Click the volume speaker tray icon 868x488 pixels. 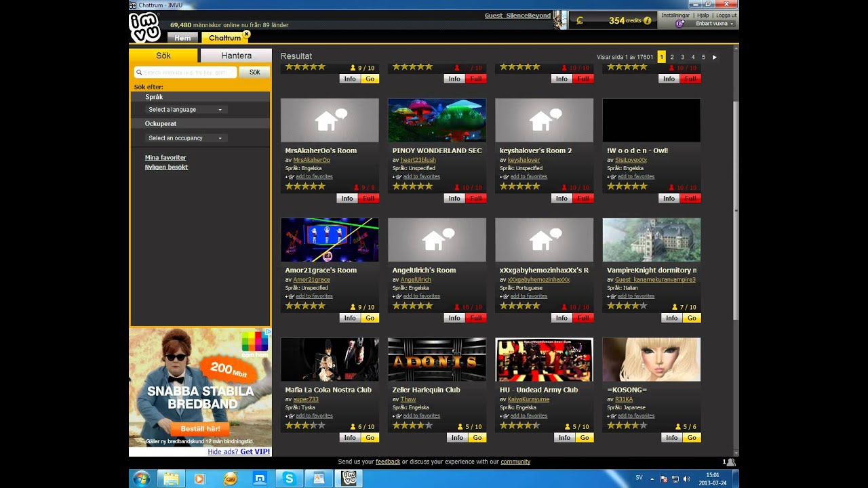(687, 479)
